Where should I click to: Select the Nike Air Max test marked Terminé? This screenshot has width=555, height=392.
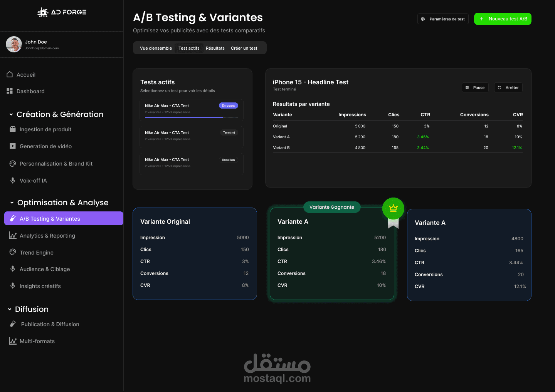[192, 137]
